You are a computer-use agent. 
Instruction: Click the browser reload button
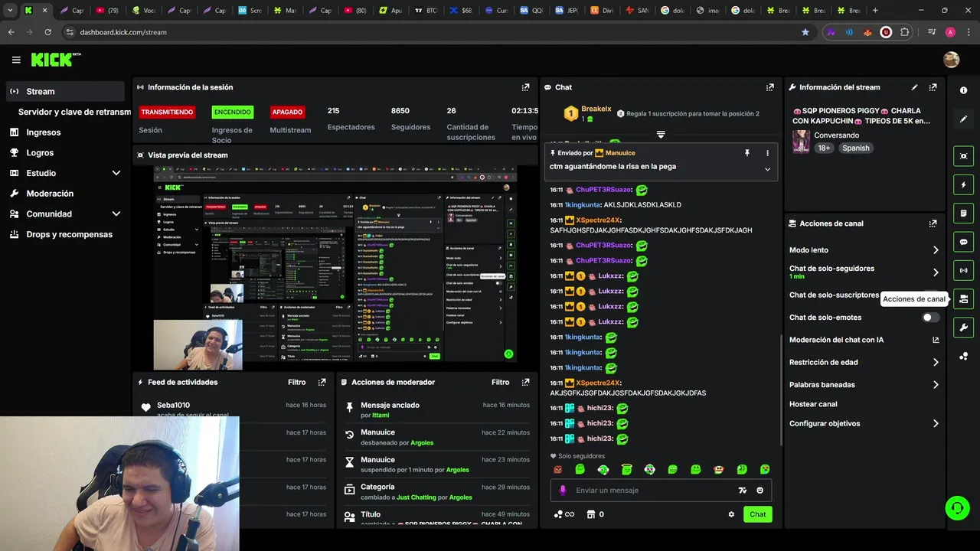(47, 32)
